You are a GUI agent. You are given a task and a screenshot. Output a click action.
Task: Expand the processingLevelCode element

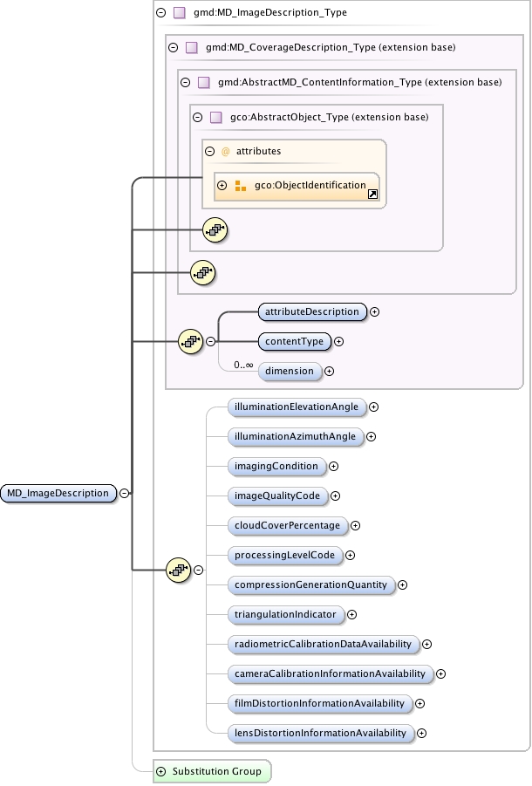click(x=350, y=555)
